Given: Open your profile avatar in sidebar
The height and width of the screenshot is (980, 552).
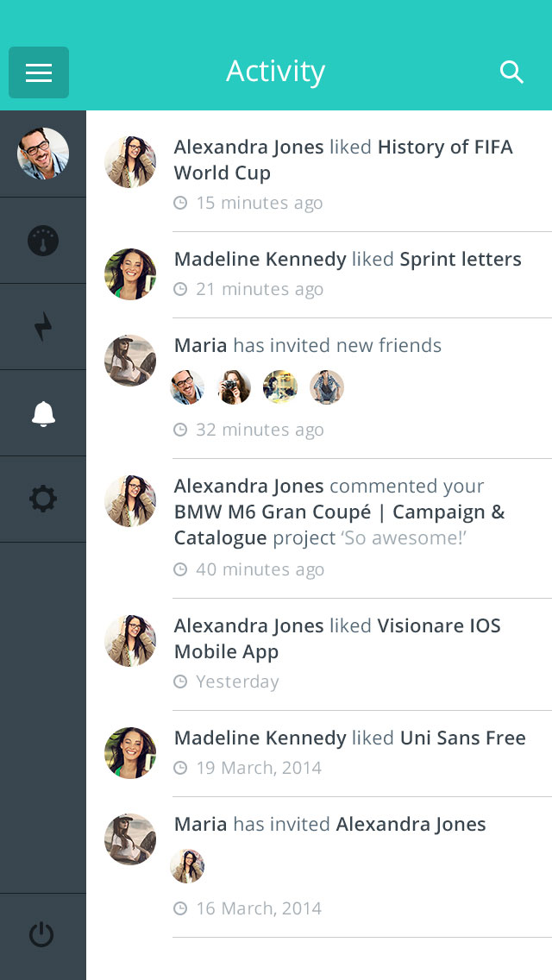Looking at the screenshot, I should pyautogui.click(x=43, y=154).
